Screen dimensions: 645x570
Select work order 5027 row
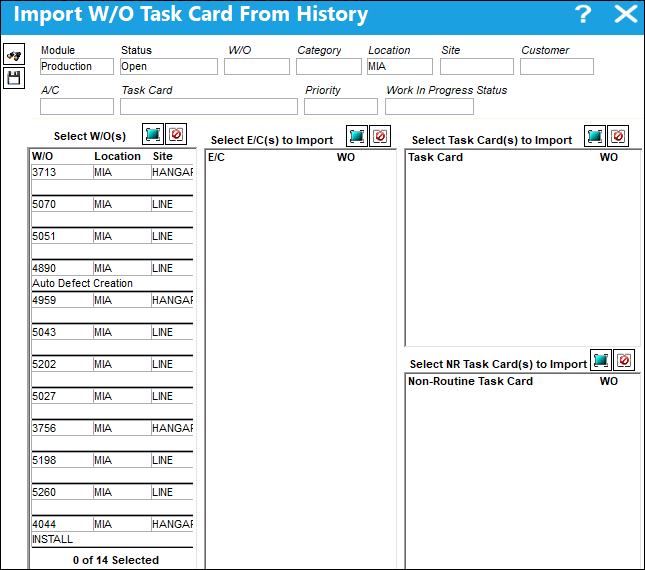pyautogui.click(x=112, y=396)
